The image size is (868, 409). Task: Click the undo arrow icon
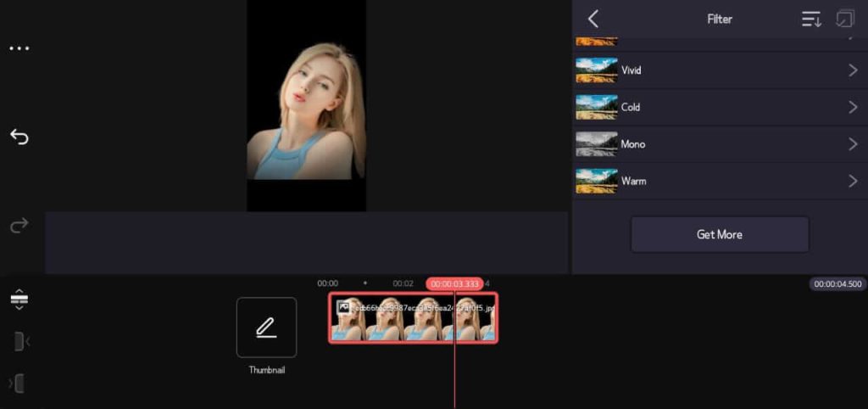(19, 137)
